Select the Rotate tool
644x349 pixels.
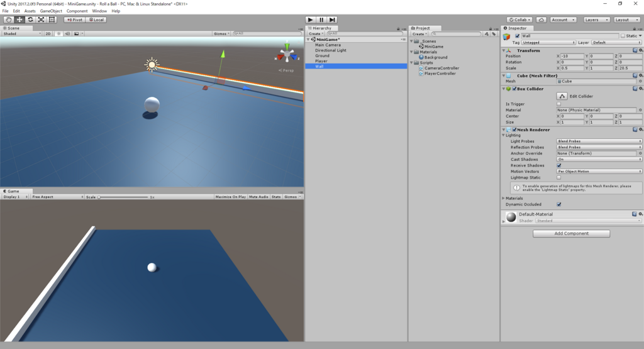point(30,19)
